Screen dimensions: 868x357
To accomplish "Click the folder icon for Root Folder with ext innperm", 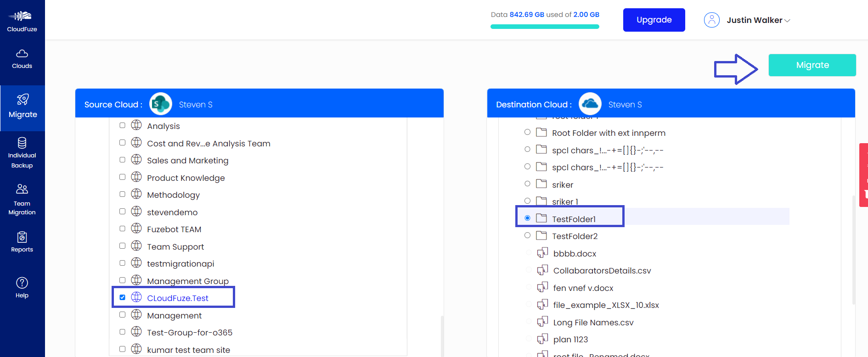I will coord(541,132).
